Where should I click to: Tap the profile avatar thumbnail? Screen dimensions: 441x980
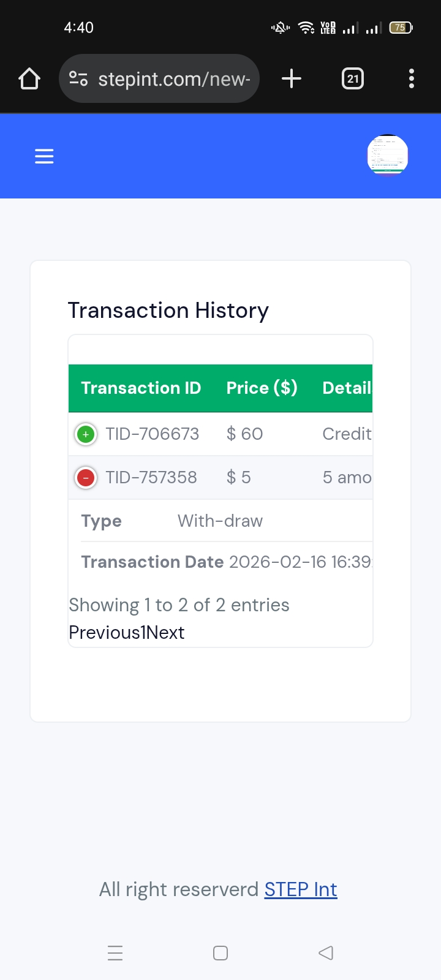[x=388, y=154]
